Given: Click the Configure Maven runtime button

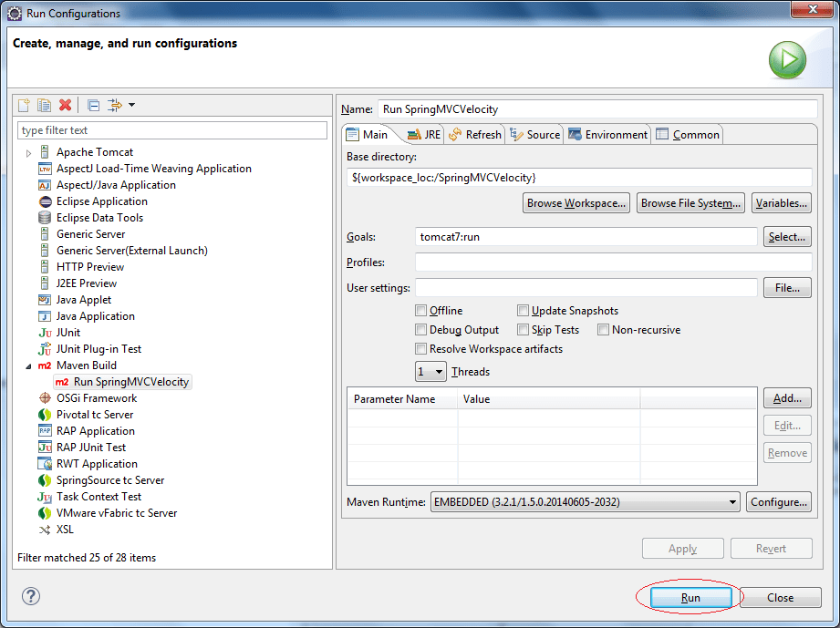Looking at the screenshot, I should [778, 502].
